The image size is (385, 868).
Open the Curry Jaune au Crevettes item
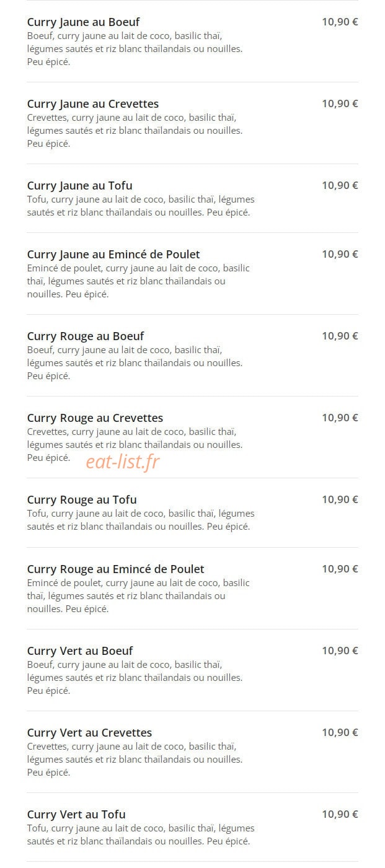(93, 104)
